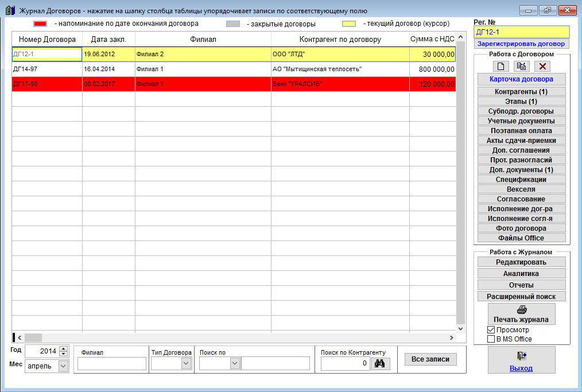Click cell АО "Мытищинская теплосеть"
The width and height of the screenshot is (582, 392).
coord(340,69)
